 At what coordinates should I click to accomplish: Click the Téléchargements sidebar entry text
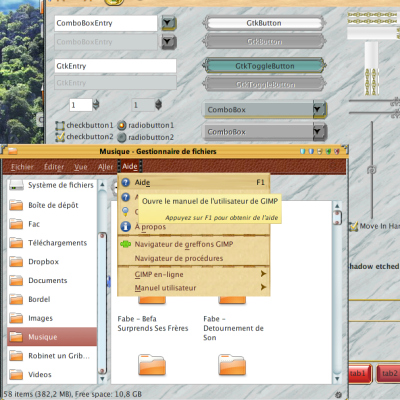[57, 243]
